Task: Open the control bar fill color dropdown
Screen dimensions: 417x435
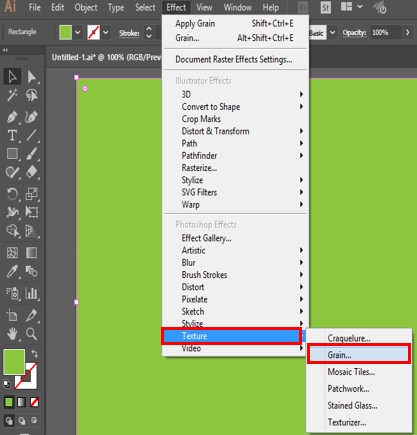Action: coord(78,33)
